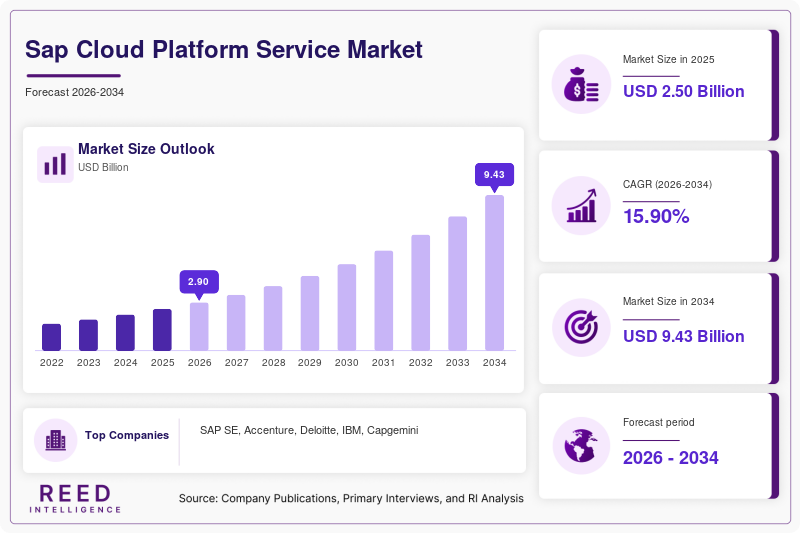The height and width of the screenshot is (533, 800).
Task: Click the 2025 axis label
Action: tap(162, 363)
